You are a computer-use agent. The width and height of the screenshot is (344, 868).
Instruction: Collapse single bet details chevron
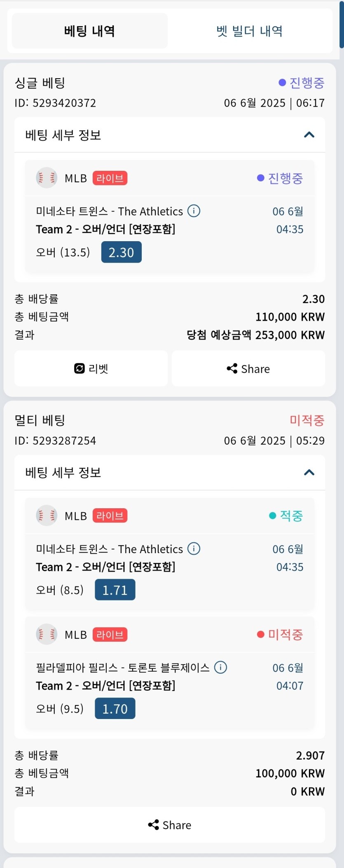coord(309,135)
